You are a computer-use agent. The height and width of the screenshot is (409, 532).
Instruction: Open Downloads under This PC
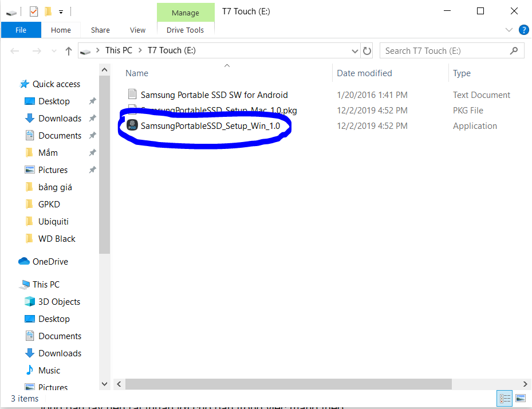pos(60,353)
